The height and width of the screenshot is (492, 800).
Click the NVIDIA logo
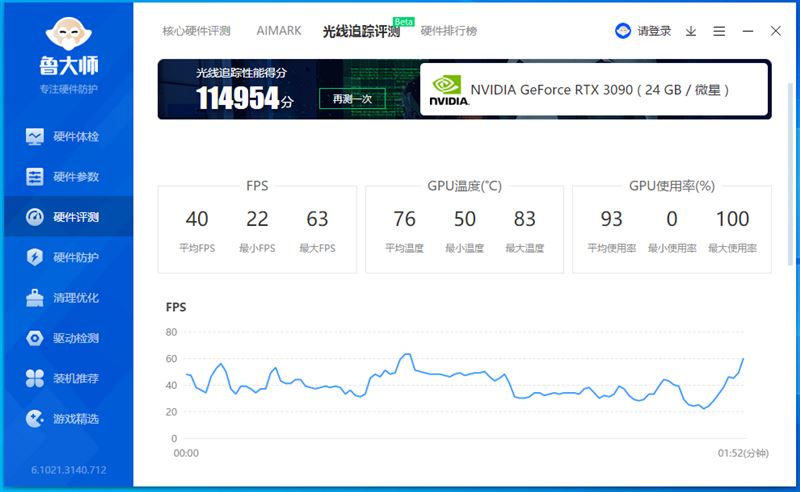click(448, 90)
